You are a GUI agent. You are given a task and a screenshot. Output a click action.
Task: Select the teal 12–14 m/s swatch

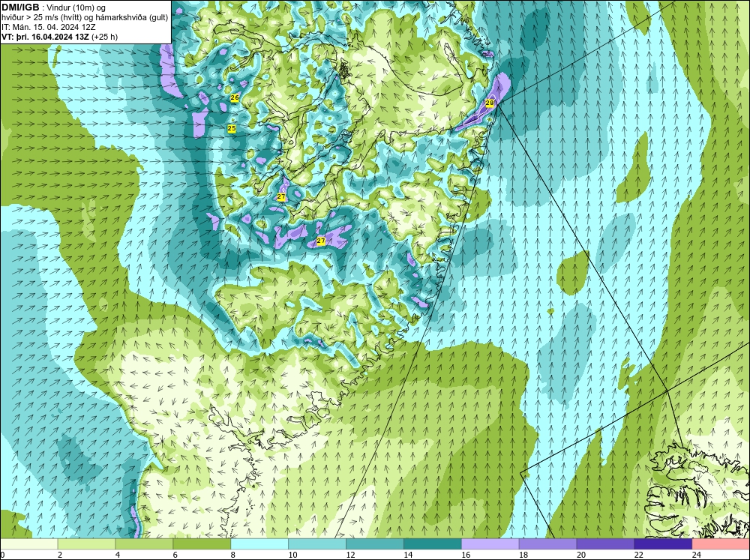pyautogui.click(x=374, y=544)
